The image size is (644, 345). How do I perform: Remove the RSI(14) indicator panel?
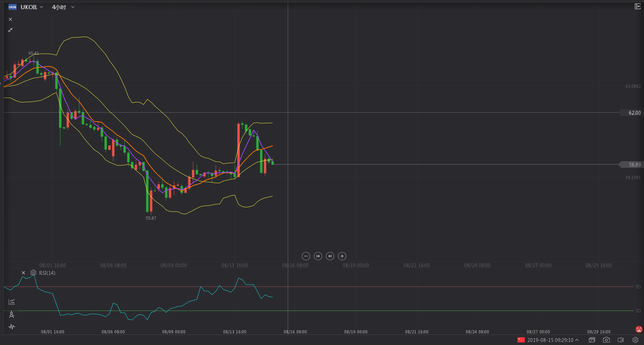click(x=23, y=273)
